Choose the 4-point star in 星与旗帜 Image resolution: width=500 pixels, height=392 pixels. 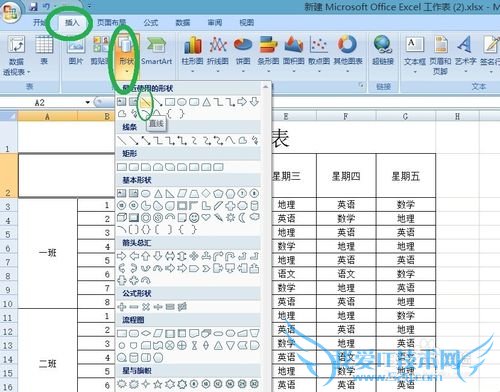[146, 384]
